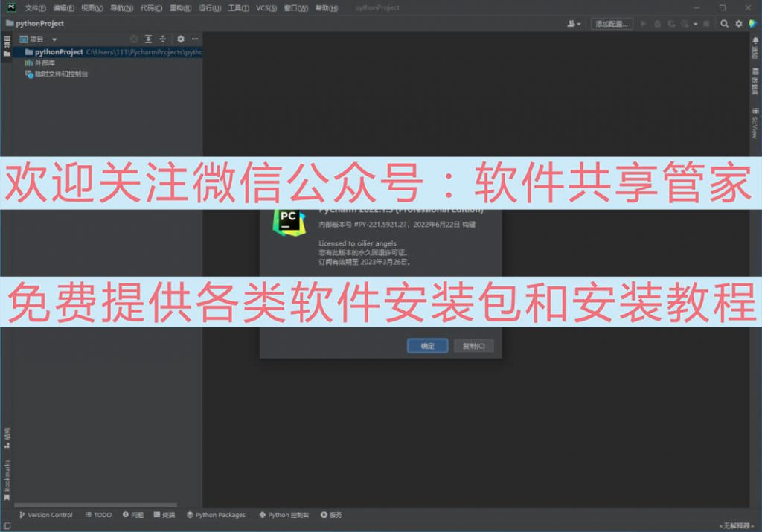Image resolution: width=762 pixels, height=532 pixels.
Task: Open the Code With Me user dropdown
Action: pyautogui.click(x=574, y=23)
